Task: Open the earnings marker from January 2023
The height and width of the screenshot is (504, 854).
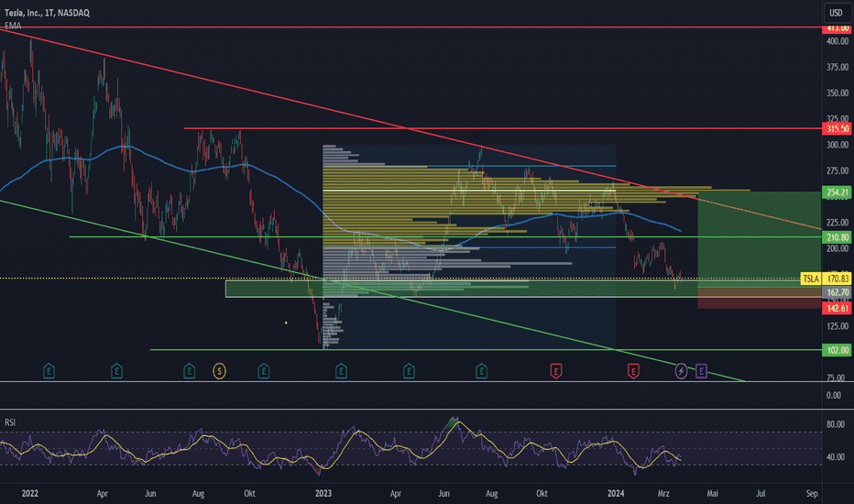Action: click(x=341, y=372)
